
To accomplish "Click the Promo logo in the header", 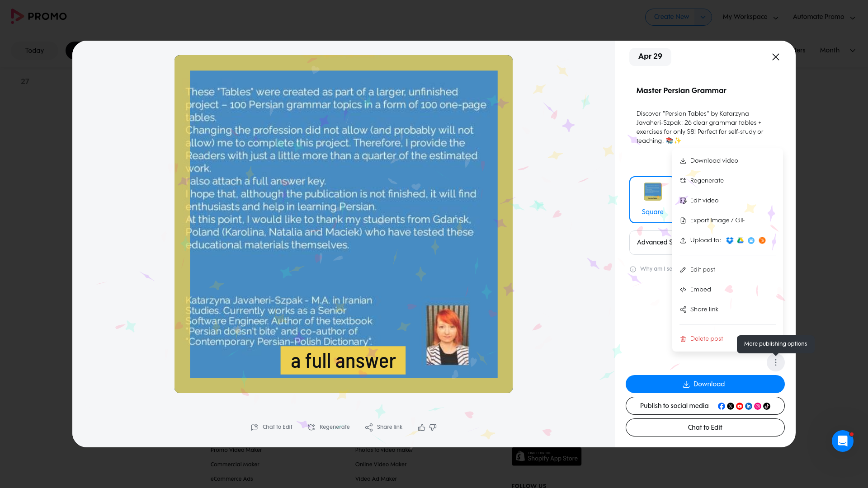I will point(39,16).
